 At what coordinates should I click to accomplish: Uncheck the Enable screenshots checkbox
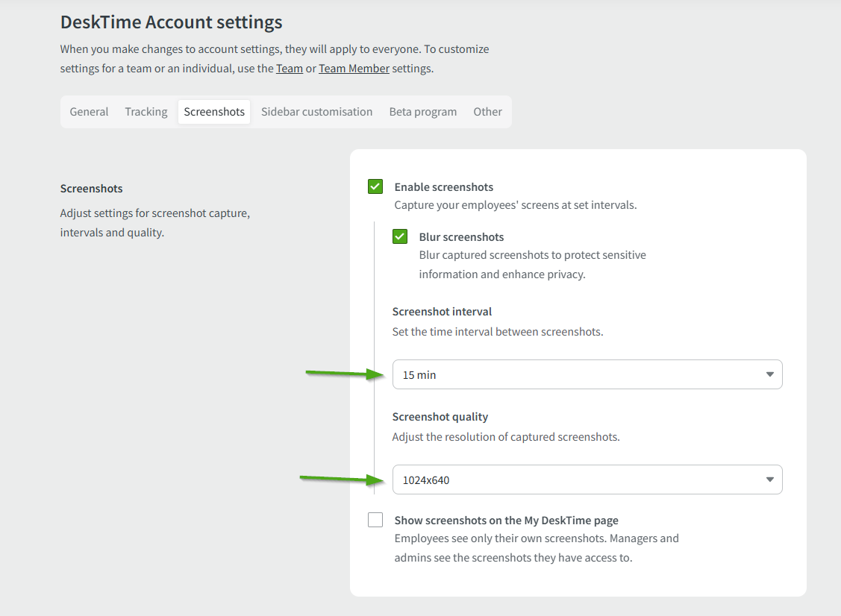coord(375,186)
